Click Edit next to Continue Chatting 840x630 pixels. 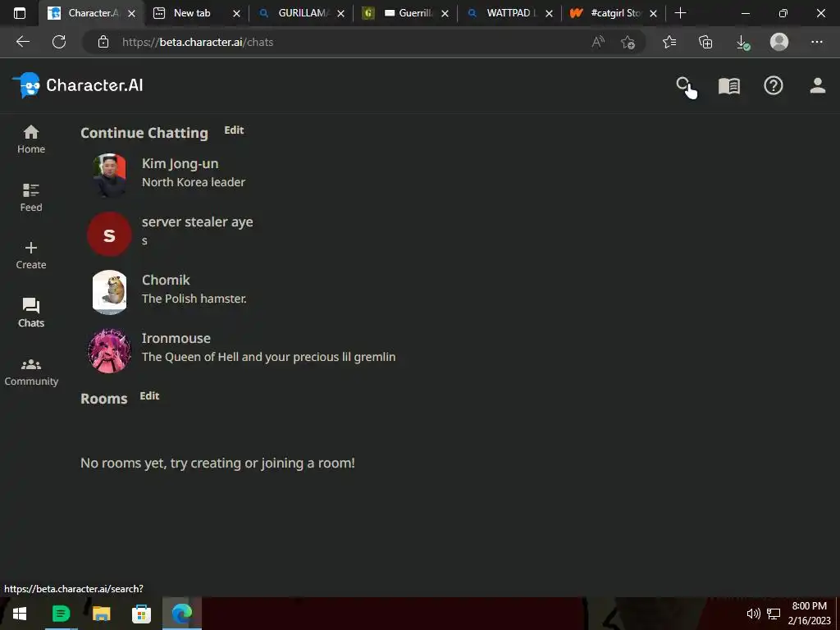pyautogui.click(x=234, y=130)
